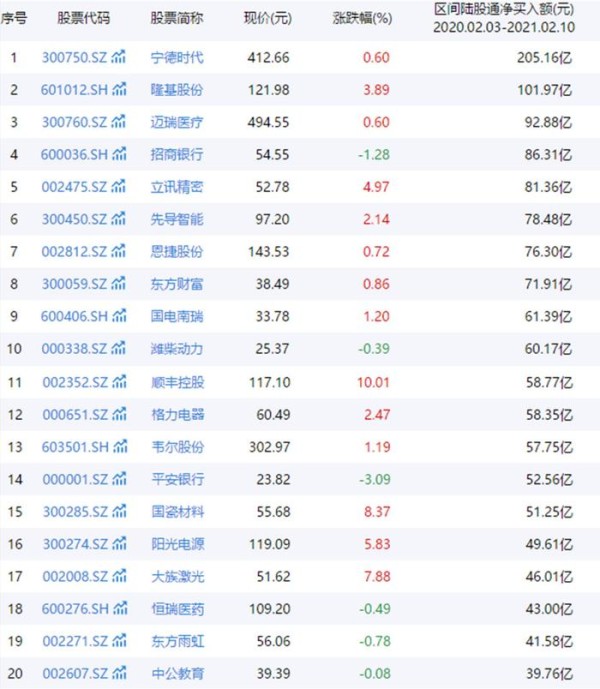Open stock link 迈瑞医疗
600x689 pixels.
pos(177,122)
